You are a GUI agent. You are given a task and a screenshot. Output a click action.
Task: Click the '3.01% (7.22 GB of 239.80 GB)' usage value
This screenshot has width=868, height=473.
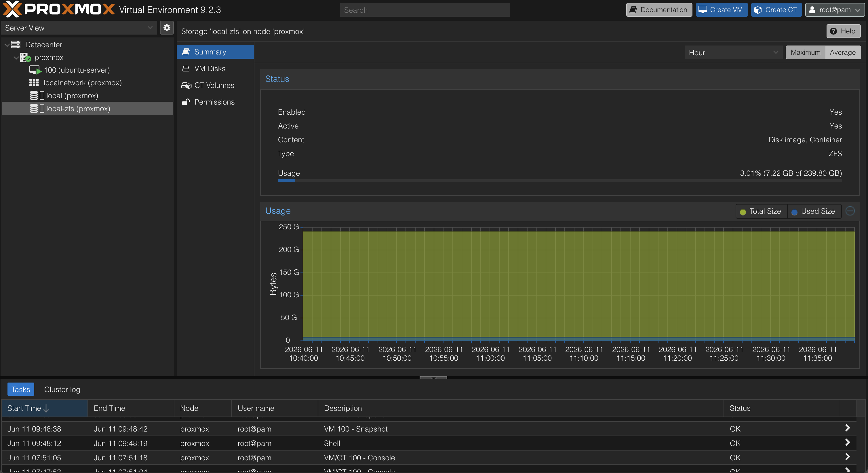pos(791,173)
